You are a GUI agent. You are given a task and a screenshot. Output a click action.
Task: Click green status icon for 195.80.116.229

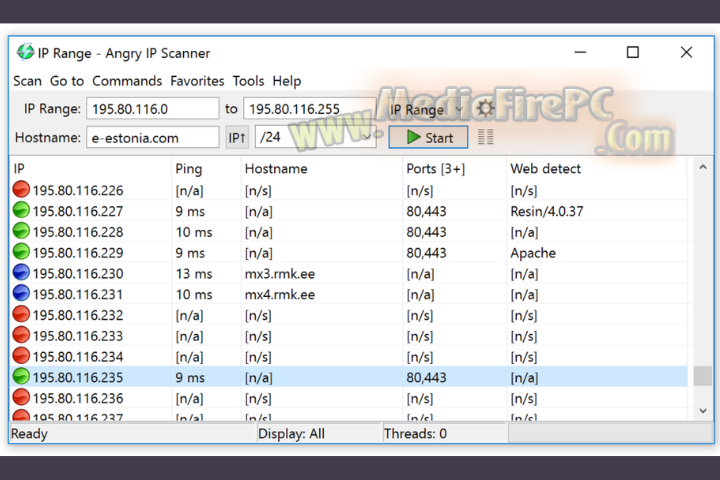(x=21, y=252)
